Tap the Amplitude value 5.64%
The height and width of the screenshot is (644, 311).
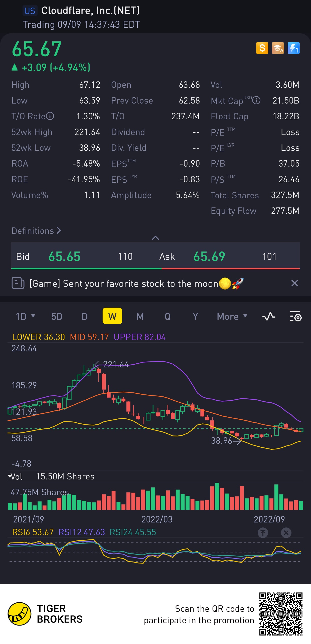(188, 195)
